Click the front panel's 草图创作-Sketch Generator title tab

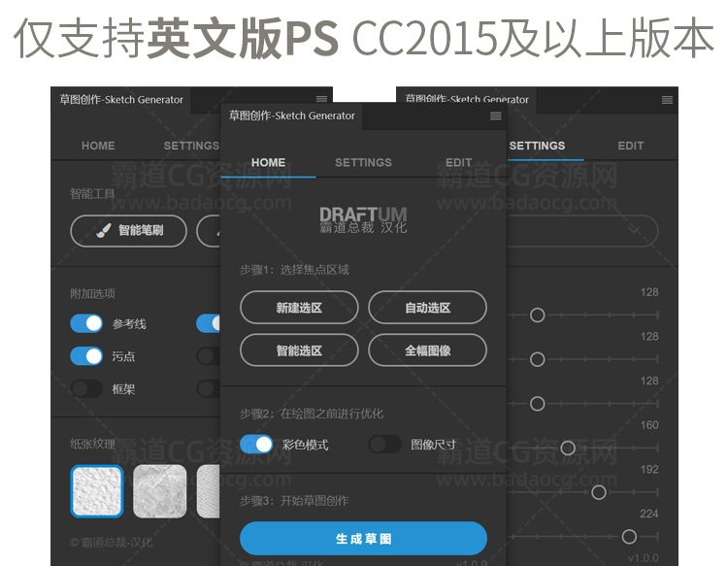coord(291,116)
